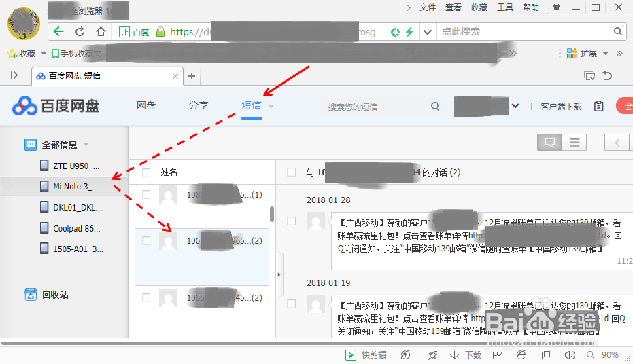Click the 手机收藏夹 bookmark
Screen dimensions: 633x364
[77, 53]
